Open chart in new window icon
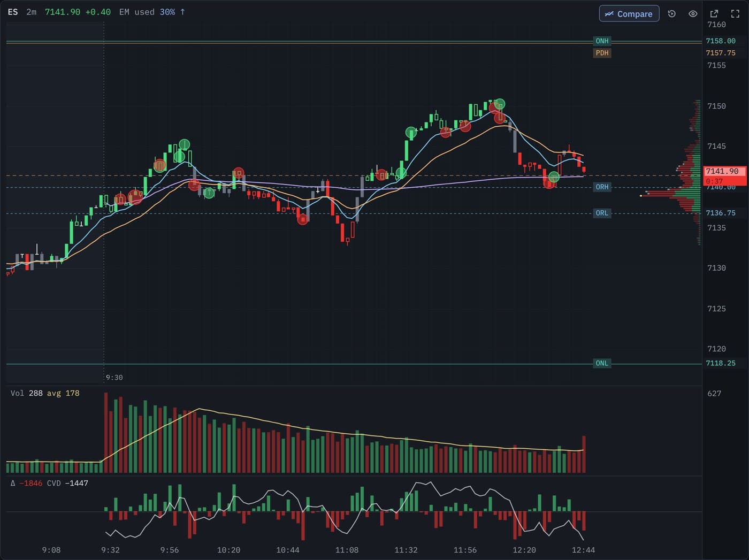The image size is (749, 560). coord(714,14)
